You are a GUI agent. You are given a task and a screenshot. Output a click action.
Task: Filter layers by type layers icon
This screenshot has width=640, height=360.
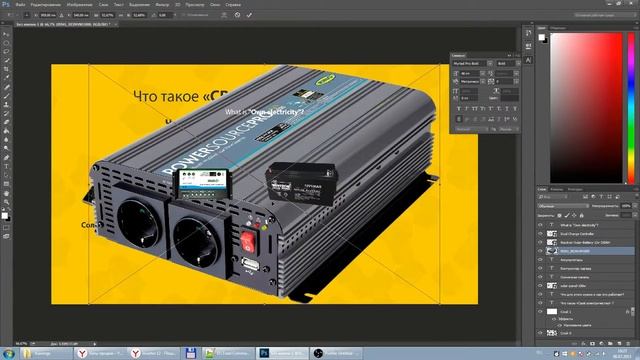(602, 197)
